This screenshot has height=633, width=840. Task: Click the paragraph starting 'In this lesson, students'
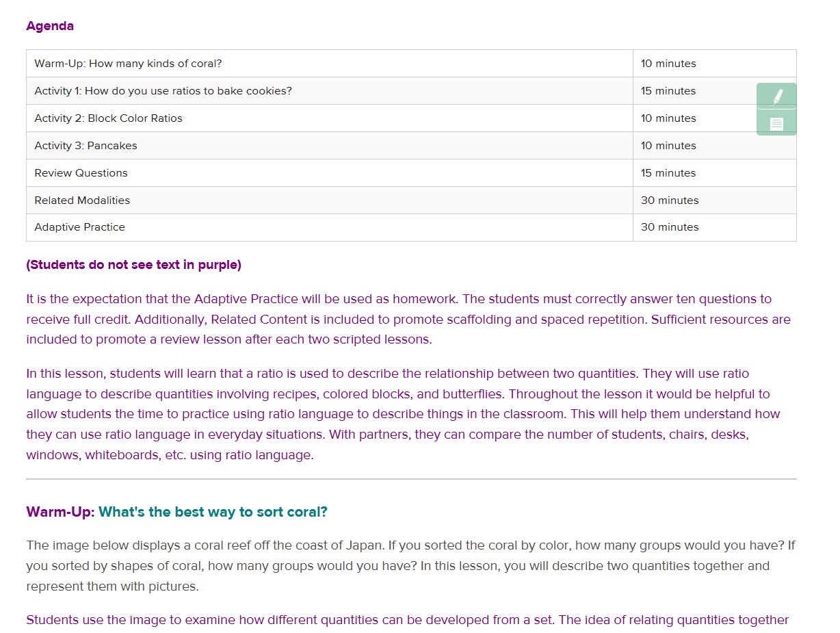(x=404, y=414)
